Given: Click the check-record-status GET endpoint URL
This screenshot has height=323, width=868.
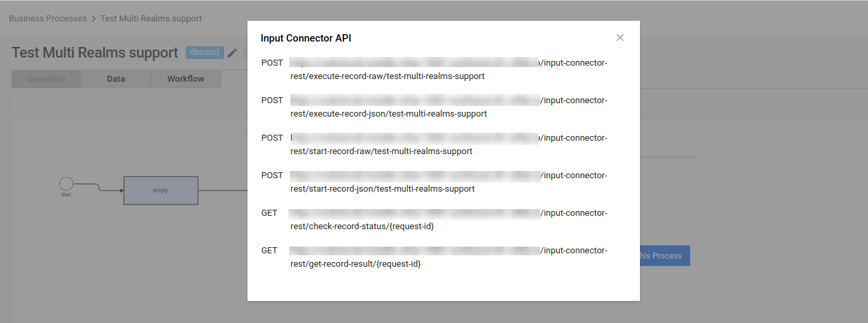Looking at the screenshot, I should pyautogui.click(x=449, y=220).
